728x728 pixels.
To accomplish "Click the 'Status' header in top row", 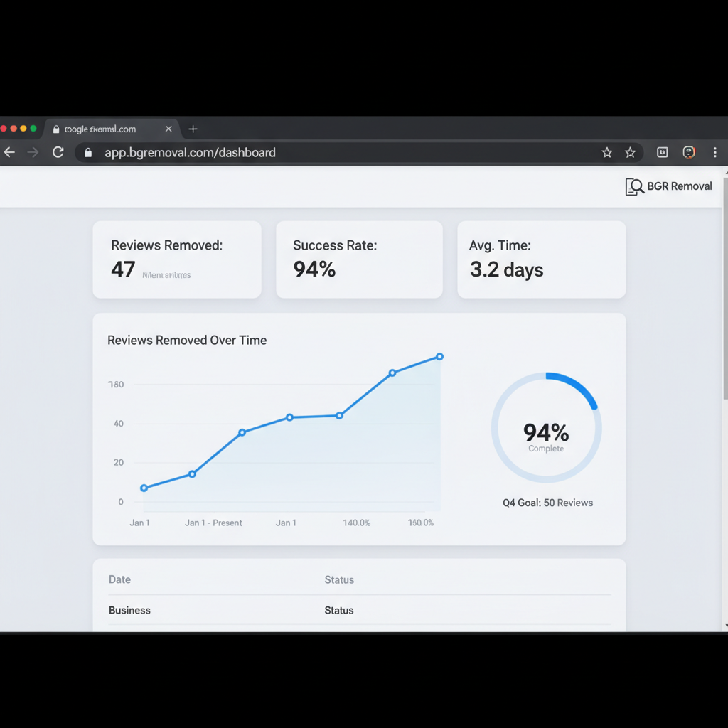I will coord(339,580).
